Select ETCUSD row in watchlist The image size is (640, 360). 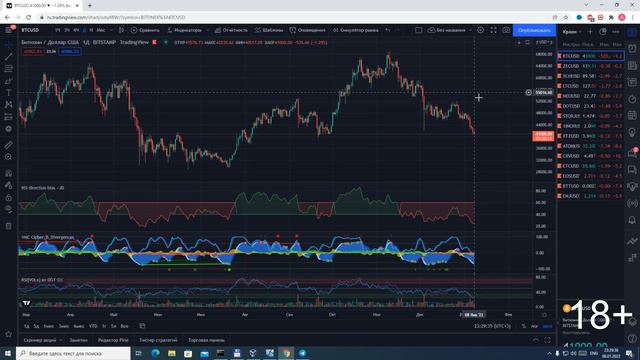pos(590,166)
